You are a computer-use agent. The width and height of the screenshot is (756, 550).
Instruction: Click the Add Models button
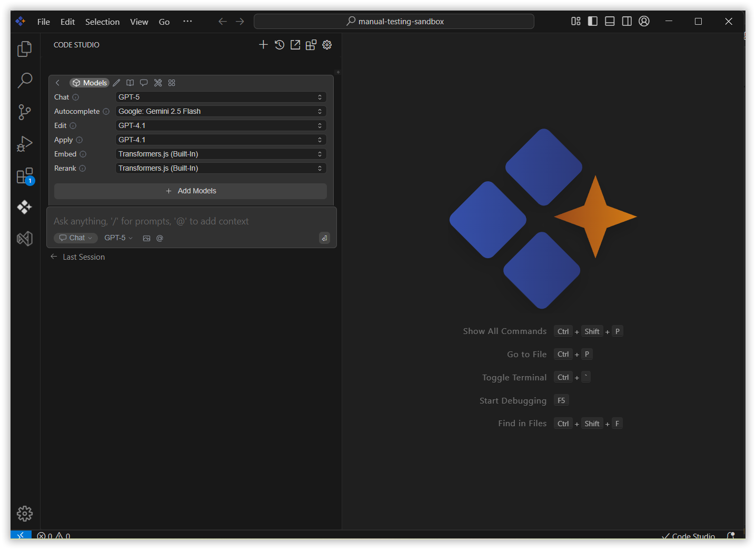click(191, 191)
